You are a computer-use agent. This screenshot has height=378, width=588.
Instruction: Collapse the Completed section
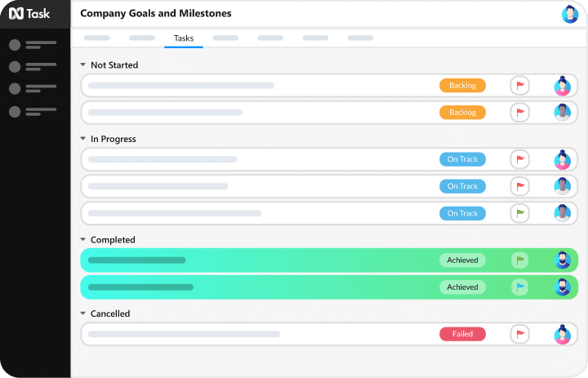pos(83,240)
